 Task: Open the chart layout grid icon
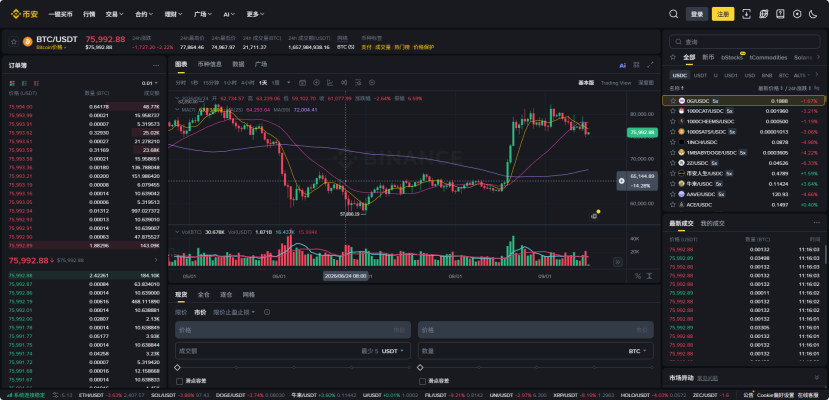tap(637, 65)
